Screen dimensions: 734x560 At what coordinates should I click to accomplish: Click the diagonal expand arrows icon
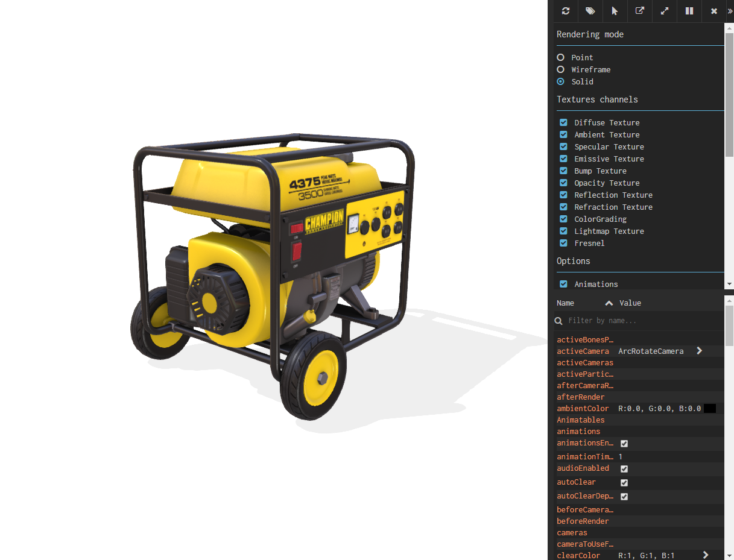click(x=665, y=11)
